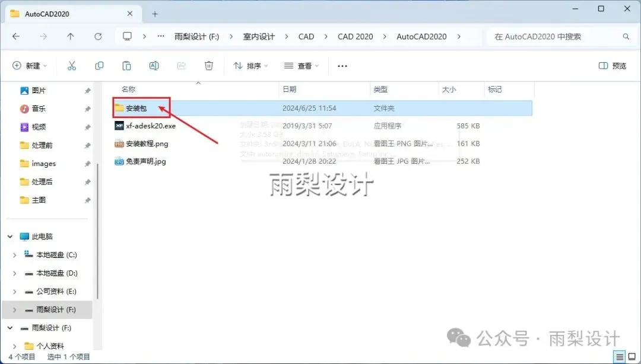
Task: Sort by 大小 column header
Action: [x=449, y=89]
